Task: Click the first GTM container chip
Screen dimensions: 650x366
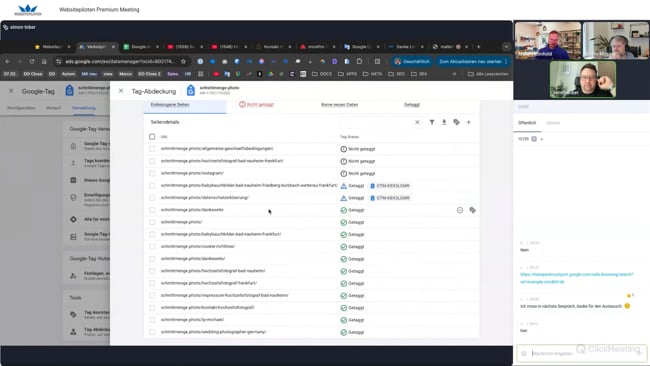Action: point(390,186)
